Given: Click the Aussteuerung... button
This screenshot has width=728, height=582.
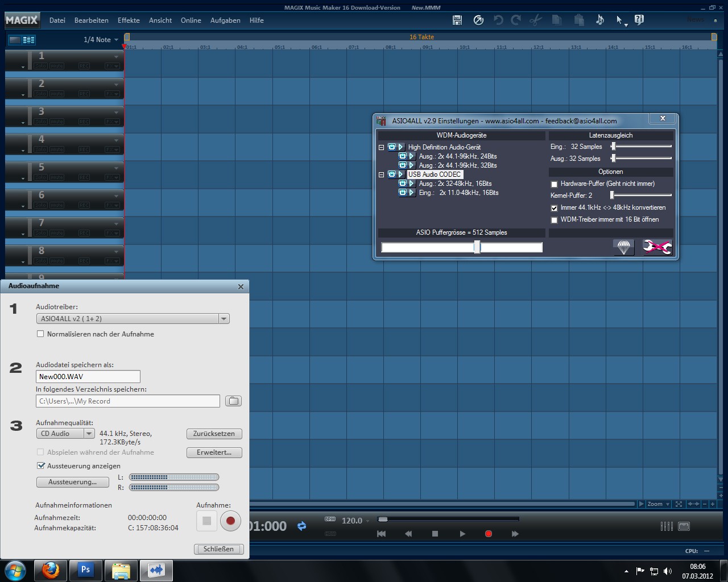Looking at the screenshot, I should pyautogui.click(x=72, y=482).
